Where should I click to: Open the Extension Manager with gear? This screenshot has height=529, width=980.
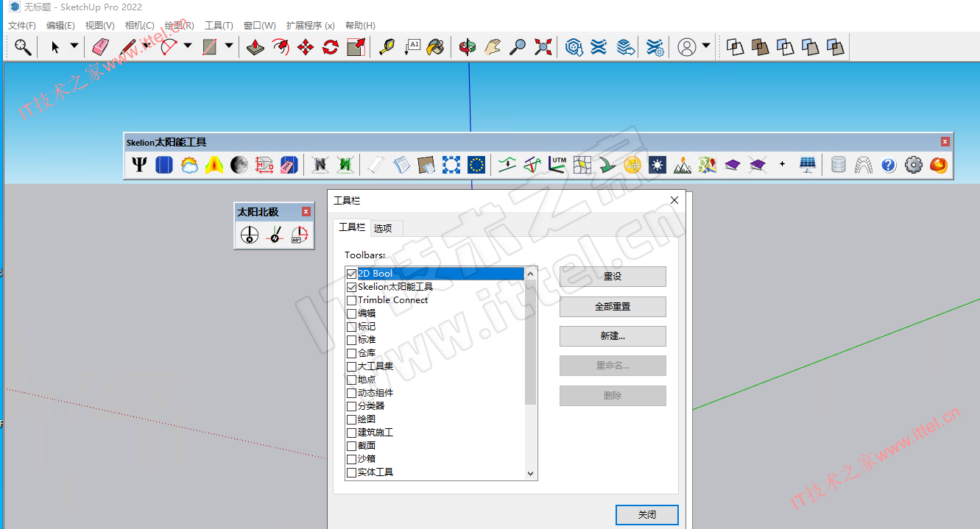coord(655,47)
